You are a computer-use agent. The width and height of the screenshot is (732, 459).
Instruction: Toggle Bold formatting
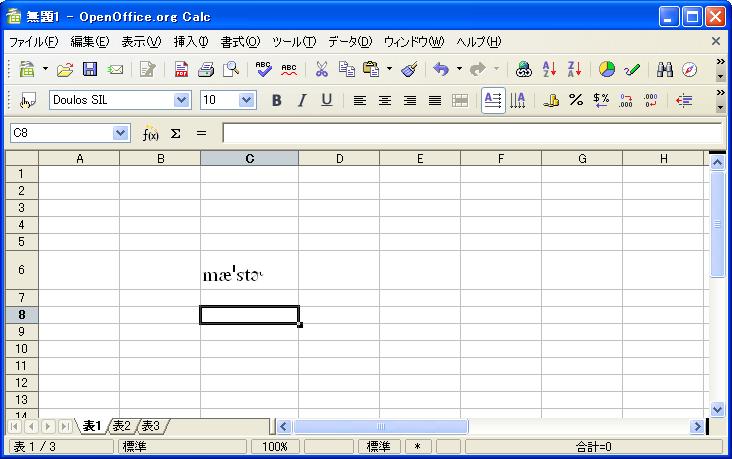(x=276, y=100)
